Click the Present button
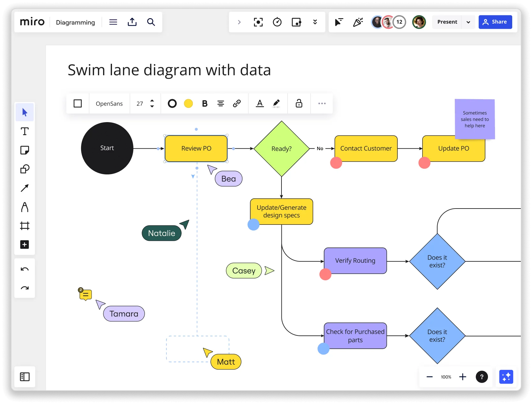 pyautogui.click(x=447, y=22)
